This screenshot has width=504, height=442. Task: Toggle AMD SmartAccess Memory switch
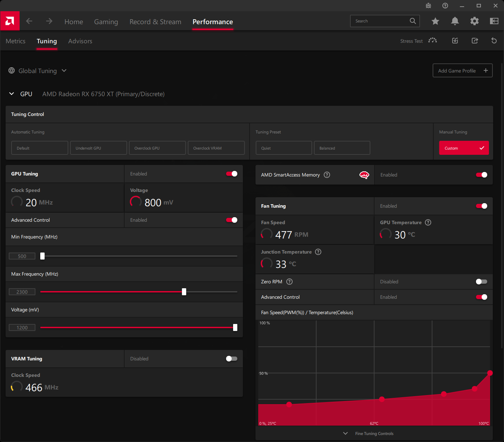(x=482, y=175)
